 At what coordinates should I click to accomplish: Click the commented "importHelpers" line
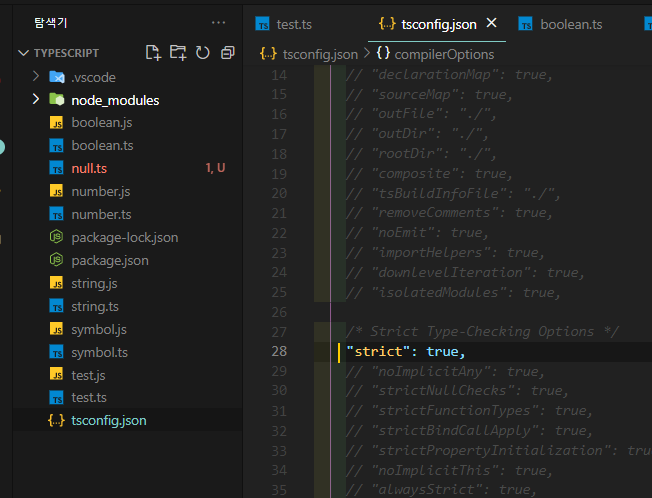[445, 253]
